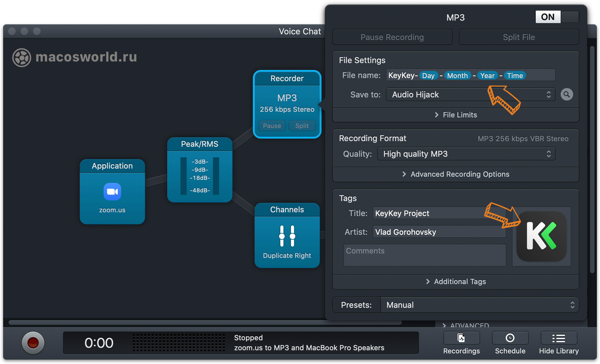Reveal the save folder with the magnifier icon

pyautogui.click(x=567, y=94)
